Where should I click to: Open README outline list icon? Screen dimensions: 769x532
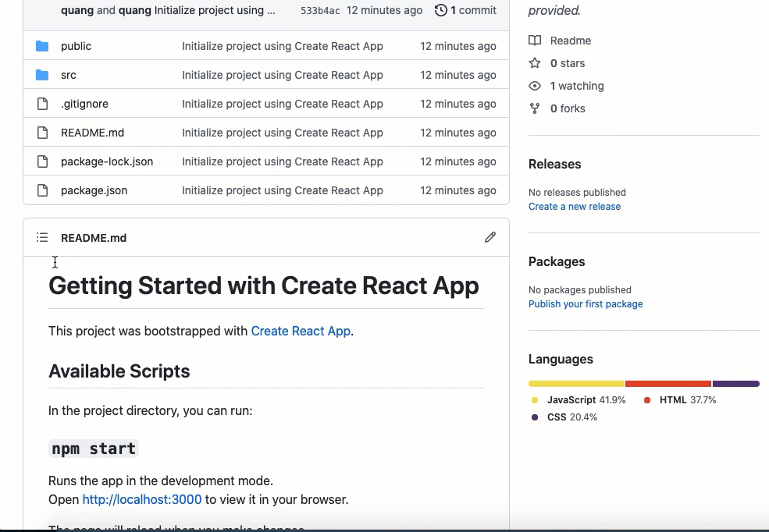pyautogui.click(x=42, y=238)
